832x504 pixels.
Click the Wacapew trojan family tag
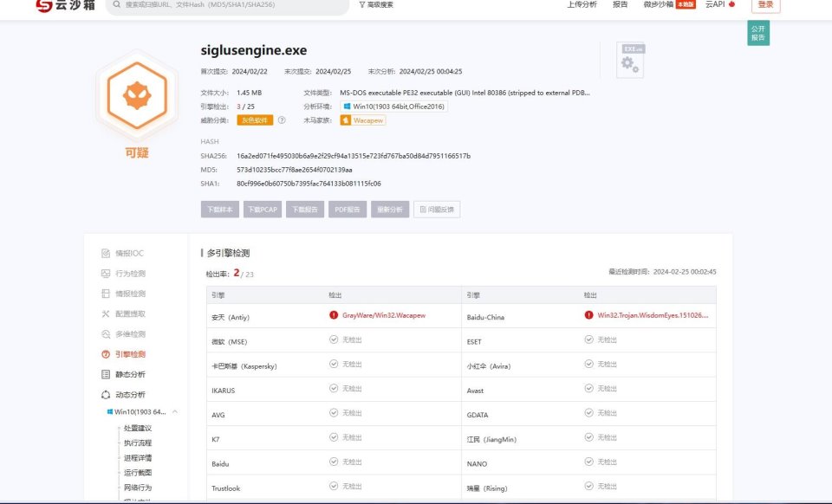[363, 120]
